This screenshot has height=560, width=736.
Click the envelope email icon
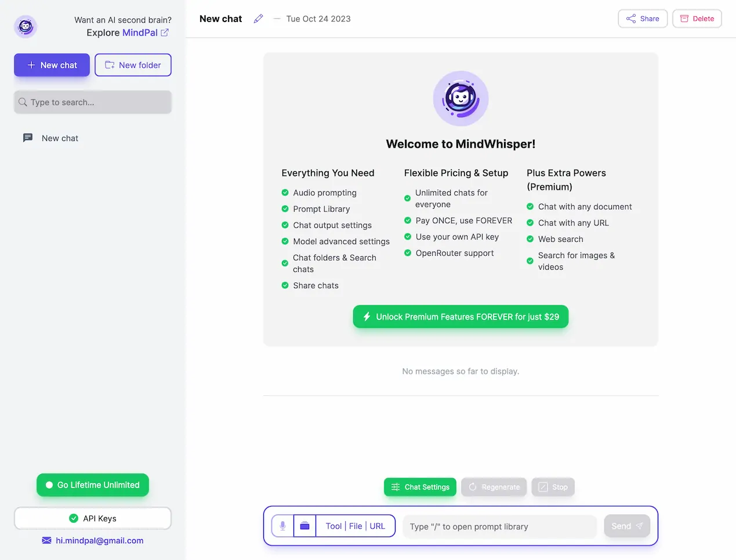pyautogui.click(x=46, y=540)
